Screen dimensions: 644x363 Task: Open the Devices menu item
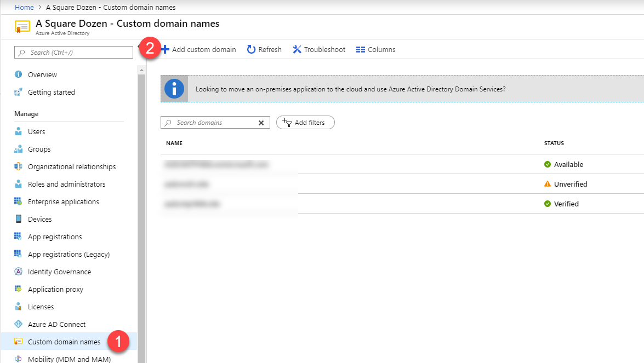tap(39, 219)
